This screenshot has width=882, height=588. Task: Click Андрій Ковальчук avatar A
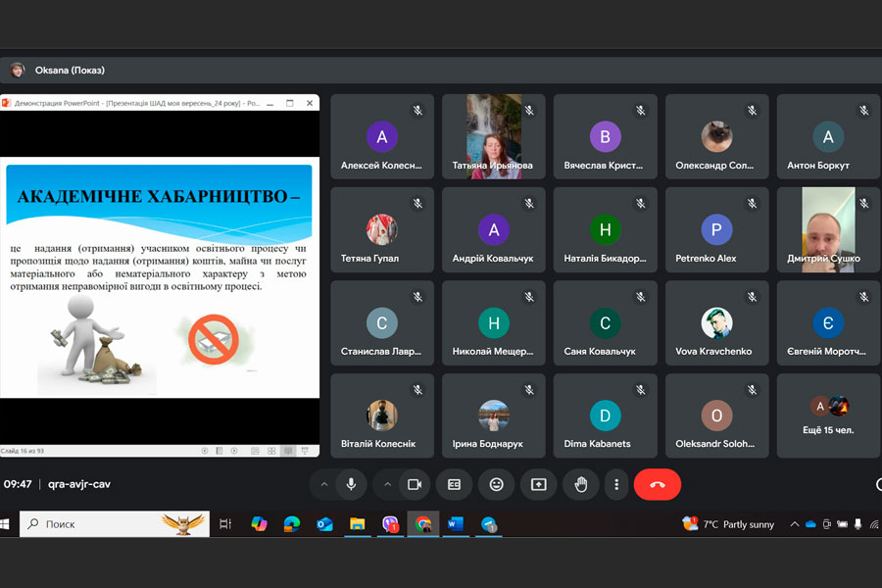coord(493,229)
